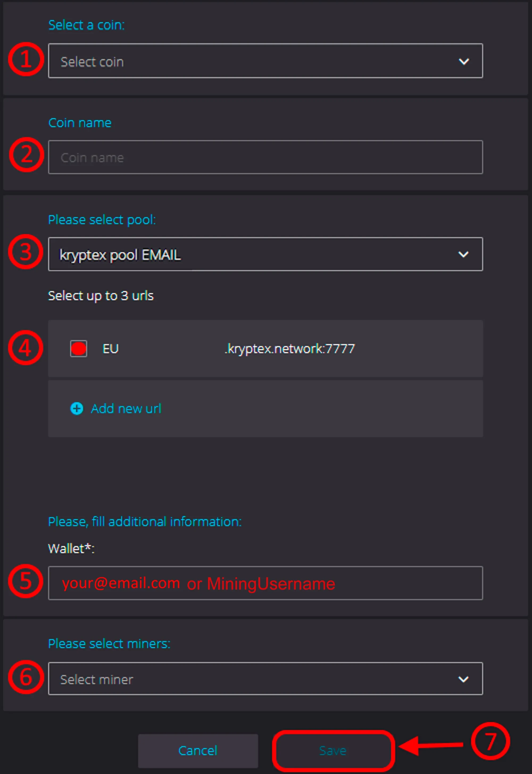
Task: Select the .kryptex.network:7777 url text
Action: coord(289,349)
